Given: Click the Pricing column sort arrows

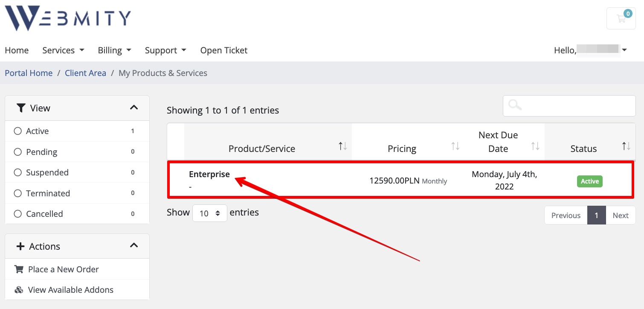Looking at the screenshot, I should pos(455,146).
